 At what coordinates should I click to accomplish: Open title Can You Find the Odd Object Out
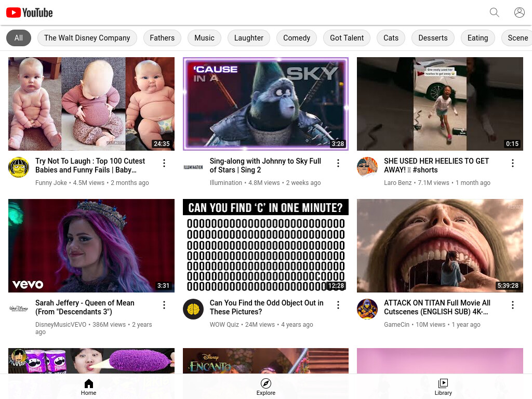point(267,307)
